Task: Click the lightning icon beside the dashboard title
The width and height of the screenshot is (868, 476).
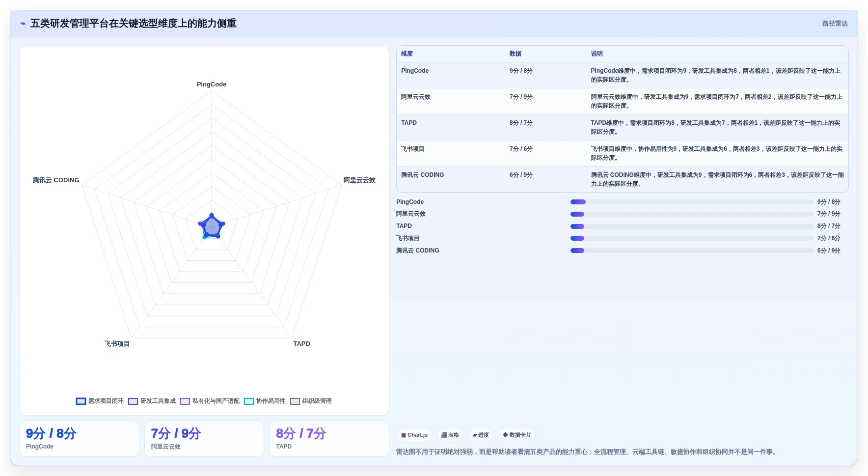Action: (x=23, y=24)
